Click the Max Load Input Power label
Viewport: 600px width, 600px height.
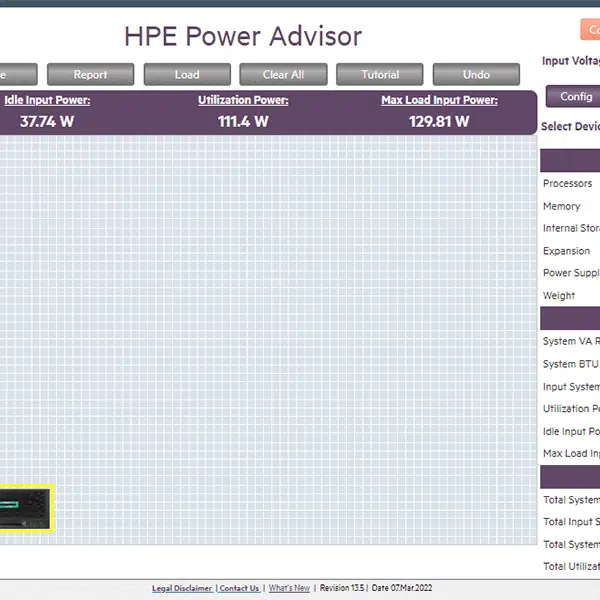click(439, 100)
